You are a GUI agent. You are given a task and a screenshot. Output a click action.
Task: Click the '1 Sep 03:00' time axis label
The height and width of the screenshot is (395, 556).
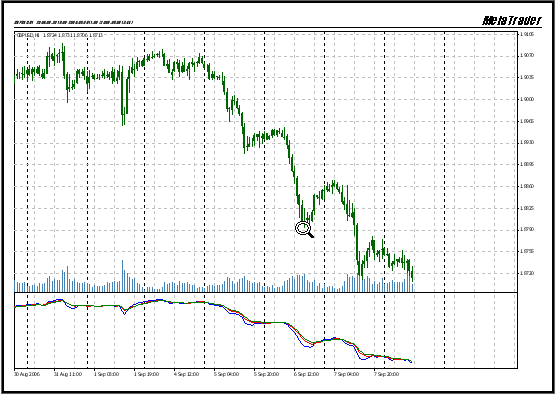106,374
